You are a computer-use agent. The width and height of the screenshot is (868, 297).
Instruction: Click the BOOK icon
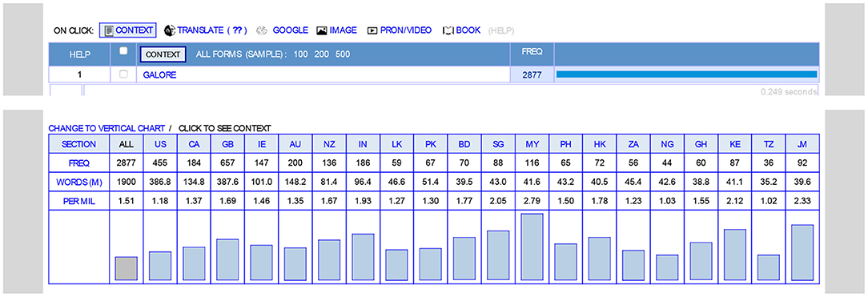click(448, 30)
